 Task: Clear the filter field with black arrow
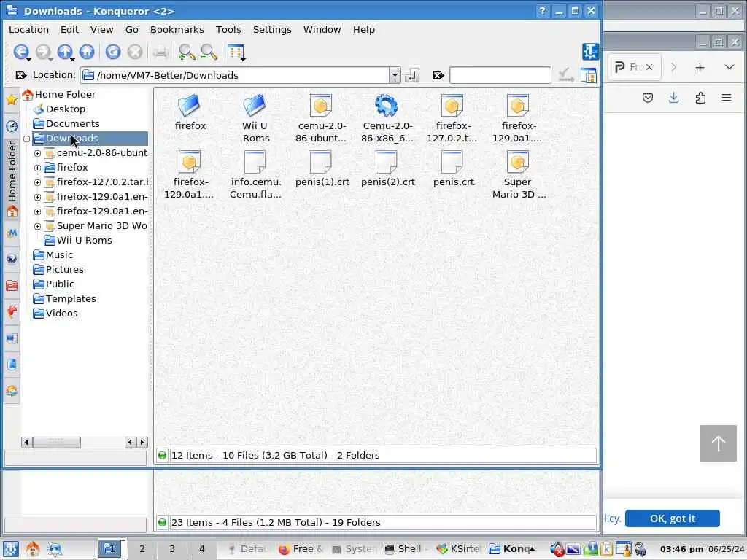pyautogui.click(x=438, y=75)
